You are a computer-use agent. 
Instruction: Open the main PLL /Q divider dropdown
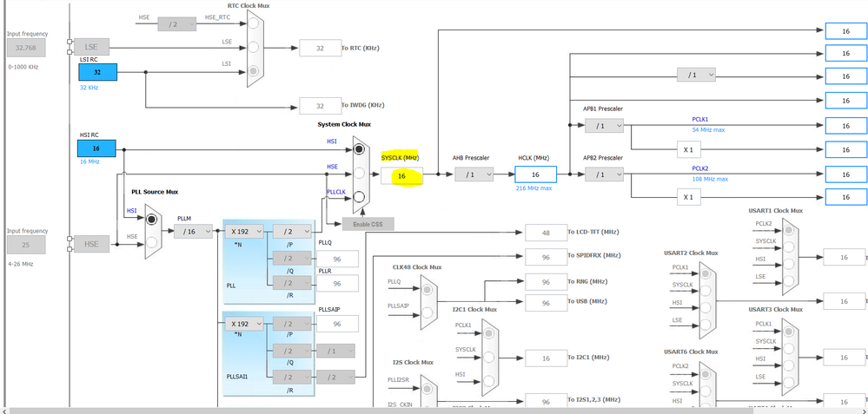(x=292, y=258)
